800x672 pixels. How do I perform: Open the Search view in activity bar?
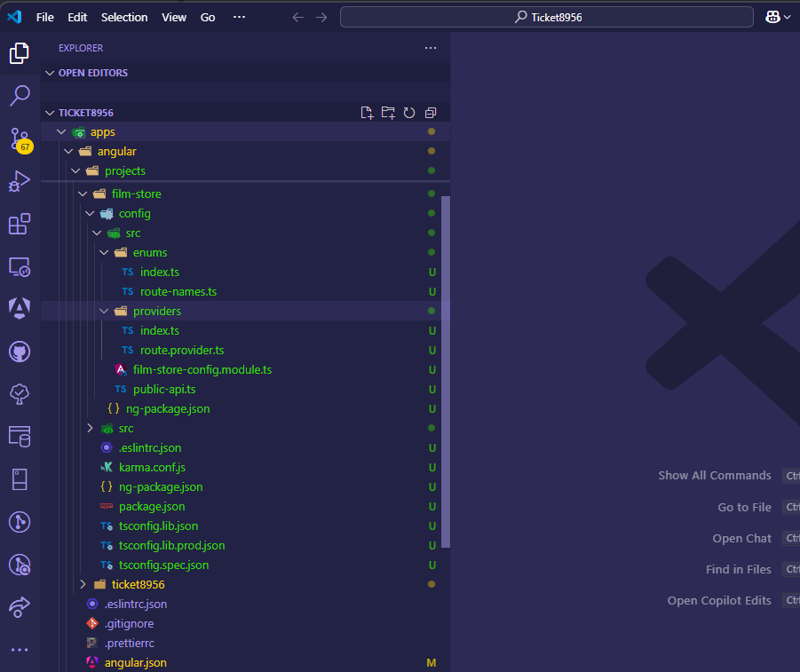click(x=20, y=95)
